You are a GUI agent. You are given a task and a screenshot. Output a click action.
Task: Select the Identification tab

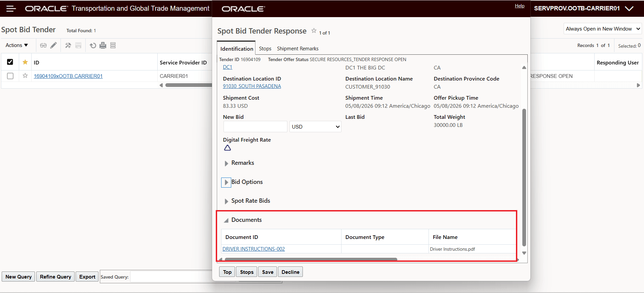[x=236, y=49]
